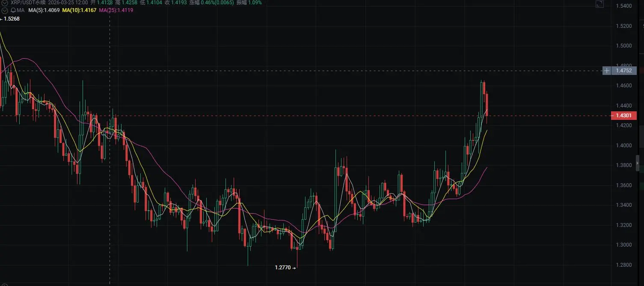Image resolution: width=644 pixels, height=286 pixels.
Task: Expand the chart to fullscreen
Action: [x=599, y=4]
